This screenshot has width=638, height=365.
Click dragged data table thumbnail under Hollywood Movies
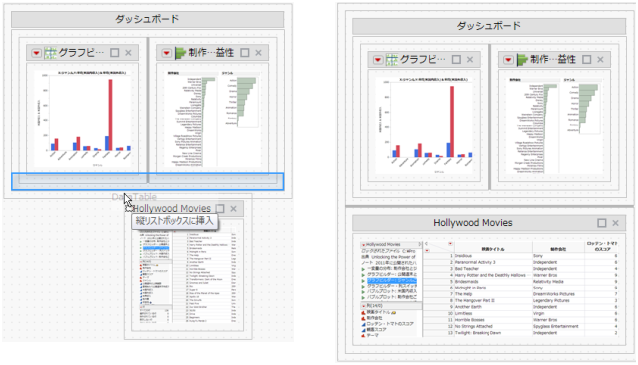(188, 275)
